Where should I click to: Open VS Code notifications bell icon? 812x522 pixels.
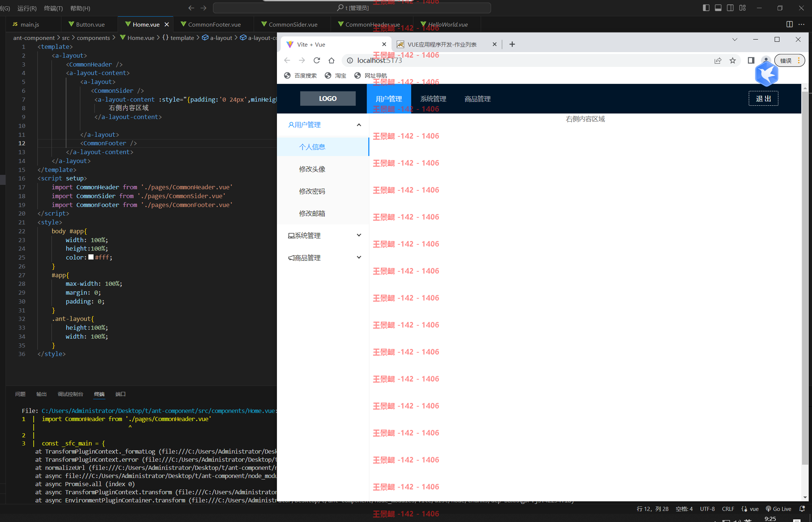click(x=802, y=509)
